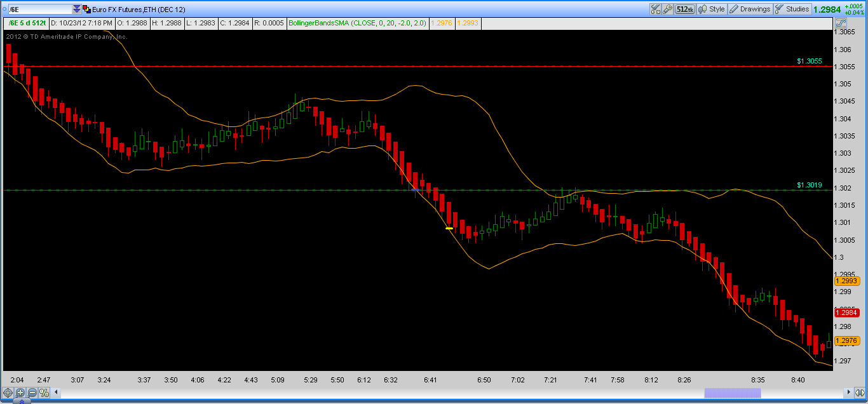This screenshot has width=868, height=404.
Task: Click the scrollbar right arrow
Action: point(848,393)
